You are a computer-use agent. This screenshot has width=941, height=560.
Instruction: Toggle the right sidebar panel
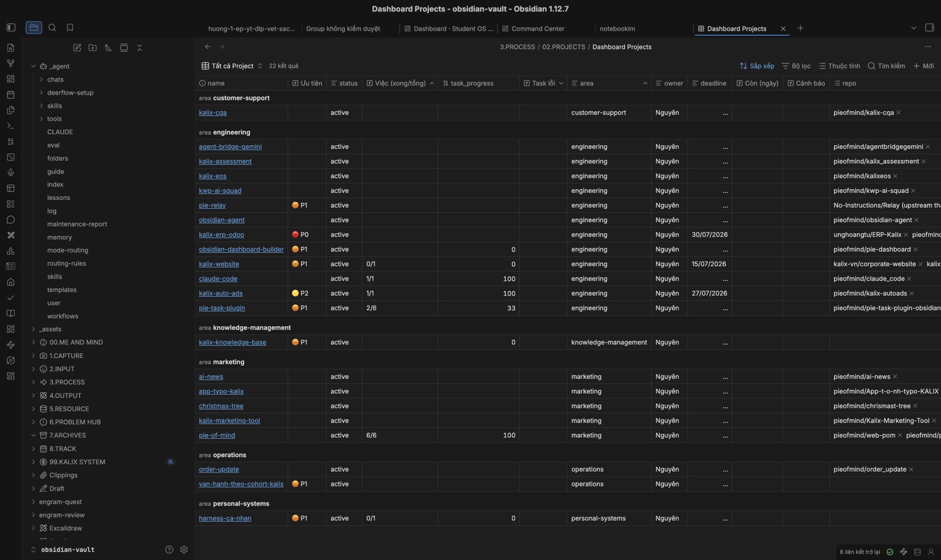pyautogui.click(x=929, y=28)
